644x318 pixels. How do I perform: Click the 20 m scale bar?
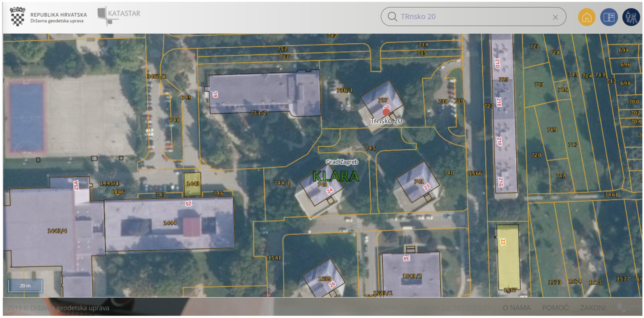tap(25, 285)
